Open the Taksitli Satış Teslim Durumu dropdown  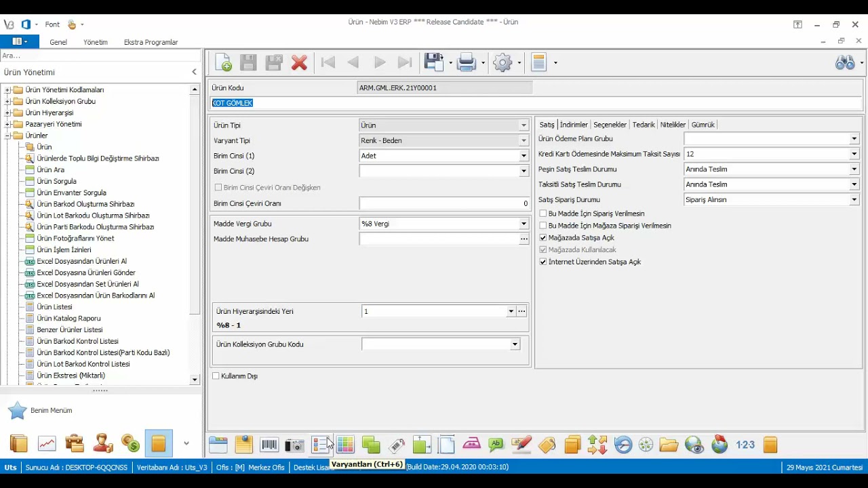coord(854,184)
